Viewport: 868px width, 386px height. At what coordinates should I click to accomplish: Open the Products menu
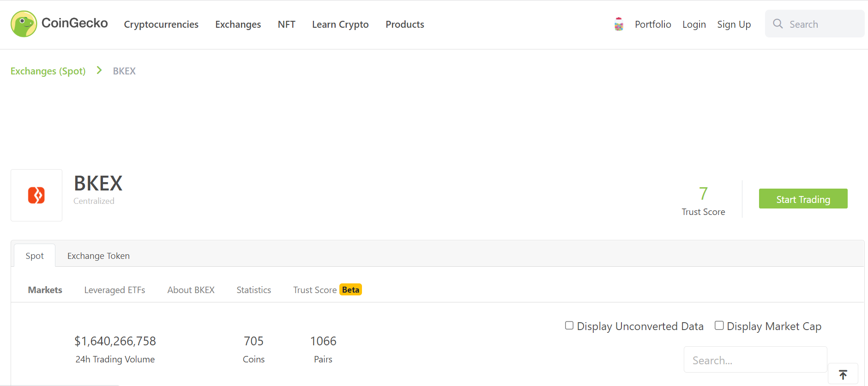coord(405,25)
